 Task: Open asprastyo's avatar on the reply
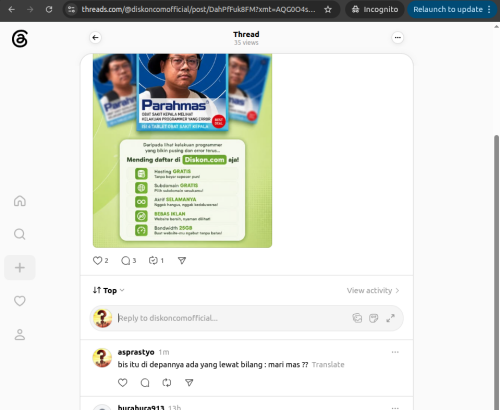(102, 358)
